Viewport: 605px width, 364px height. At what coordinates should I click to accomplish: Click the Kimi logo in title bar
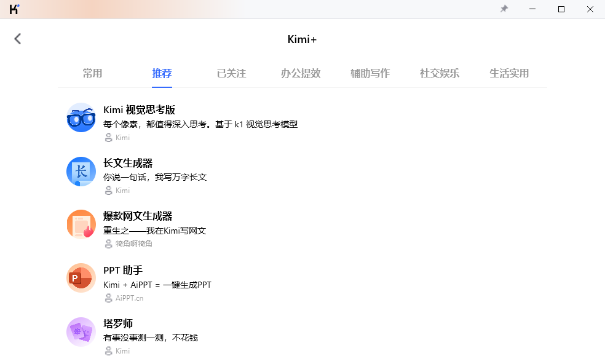tap(14, 9)
